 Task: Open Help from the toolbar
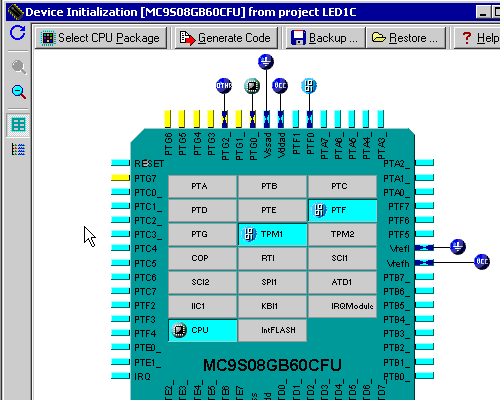[x=478, y=38]
